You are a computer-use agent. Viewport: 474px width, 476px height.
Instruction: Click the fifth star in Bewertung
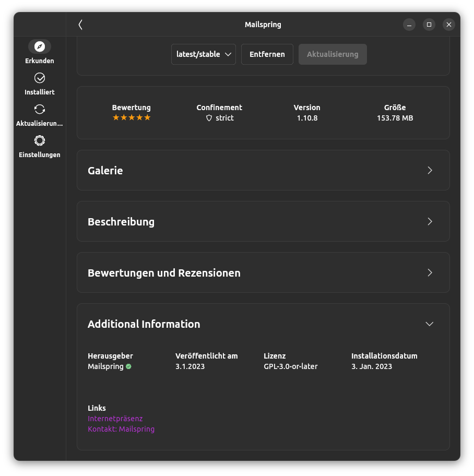click(146, 117)
